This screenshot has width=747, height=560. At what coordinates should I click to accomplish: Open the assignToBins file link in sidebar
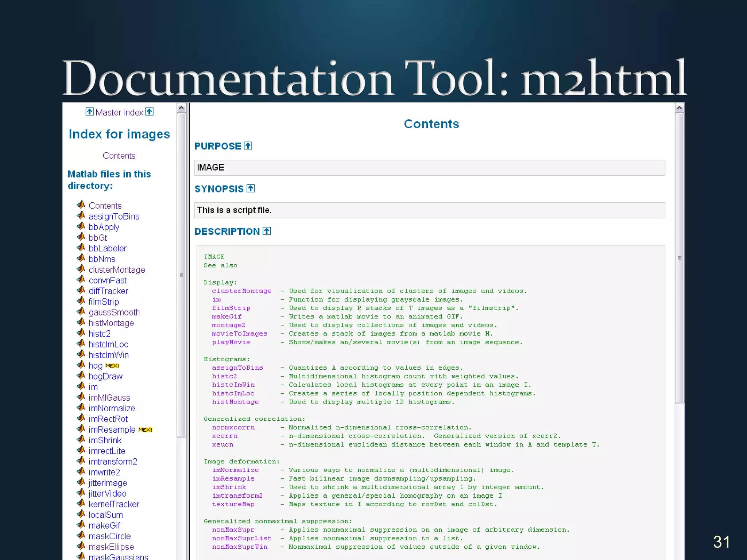click(x=114, y=217)
